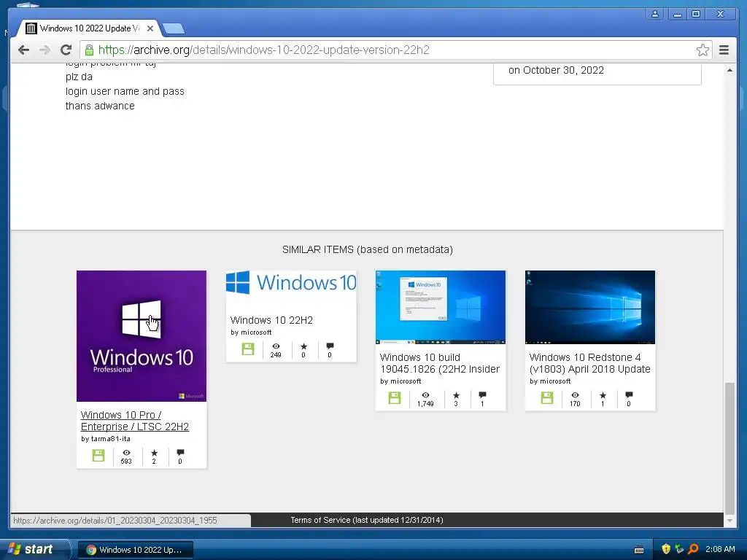Click the page scrollbar up arrow
The width and height of the screenshot is (747, 560).
[x=729, y=71]
